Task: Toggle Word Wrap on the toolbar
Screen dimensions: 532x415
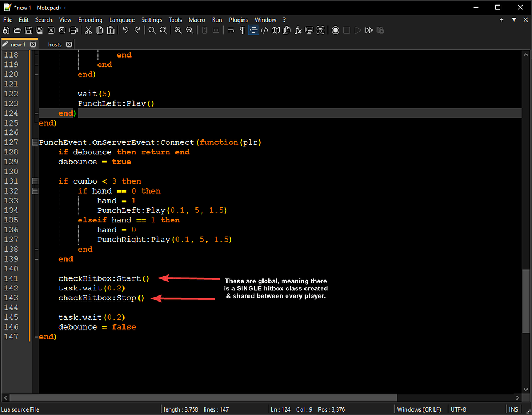Action: tap(230, 30)
